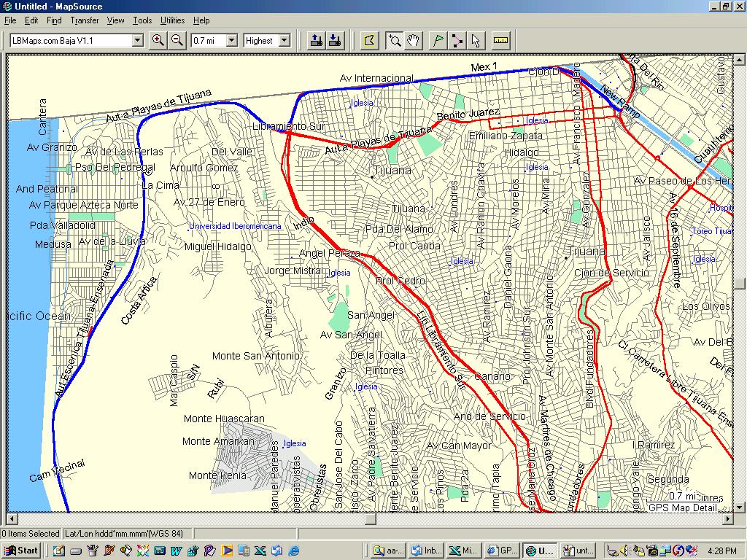The image size is (747, 560).
Task: Activate the Route creation tool
Action: pyautogui.click(x=457, y=40)
